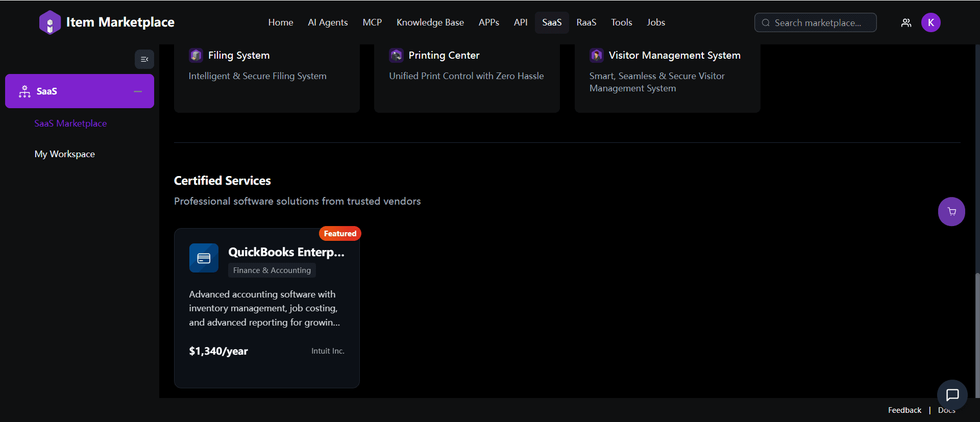This screenshot has width=980, height=422.
Task: Click the Search marketplace input field
Action: 816,22
